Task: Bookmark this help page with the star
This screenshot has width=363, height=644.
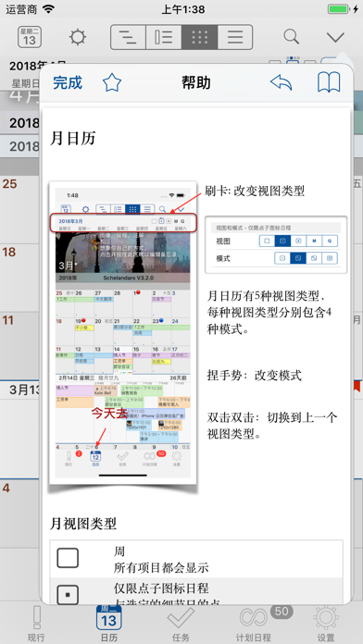Action: [x=112, y=83]
